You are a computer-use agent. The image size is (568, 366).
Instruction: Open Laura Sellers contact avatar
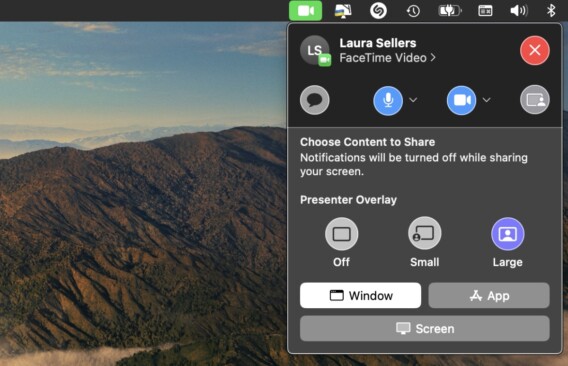[315, 50]
